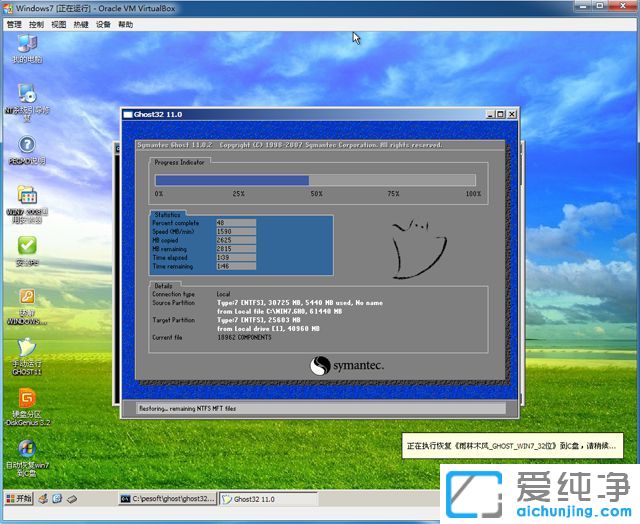Open the 热键 menu
Screen dimensions: 640x524
tap(81, 24)
